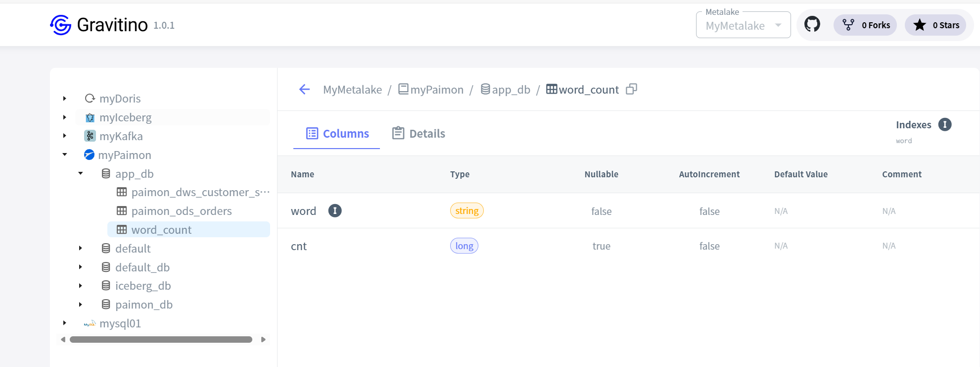The image size is (980, 367).
Task: Expand the mysql01 tree node
Action: click(65, 323)
